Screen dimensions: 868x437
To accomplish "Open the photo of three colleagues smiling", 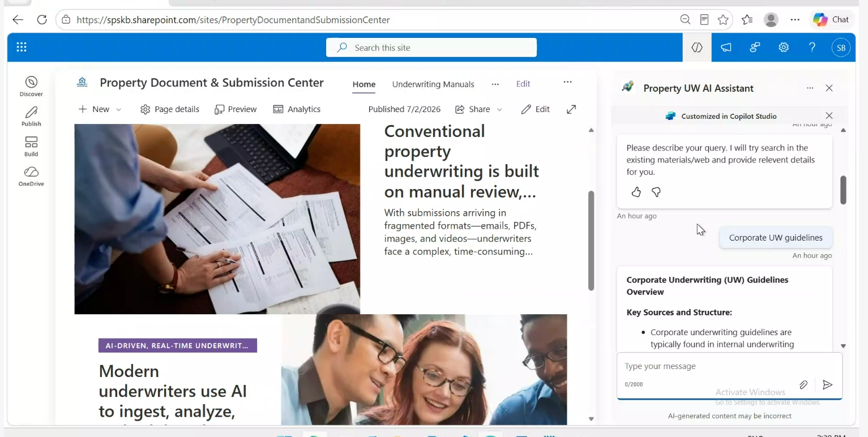I will (424, 370).
